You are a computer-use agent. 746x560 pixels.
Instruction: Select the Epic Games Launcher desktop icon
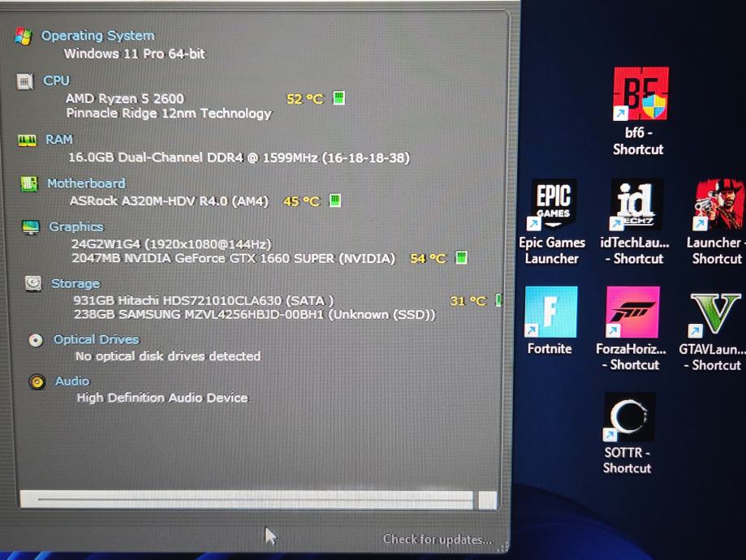pos(552,222)
